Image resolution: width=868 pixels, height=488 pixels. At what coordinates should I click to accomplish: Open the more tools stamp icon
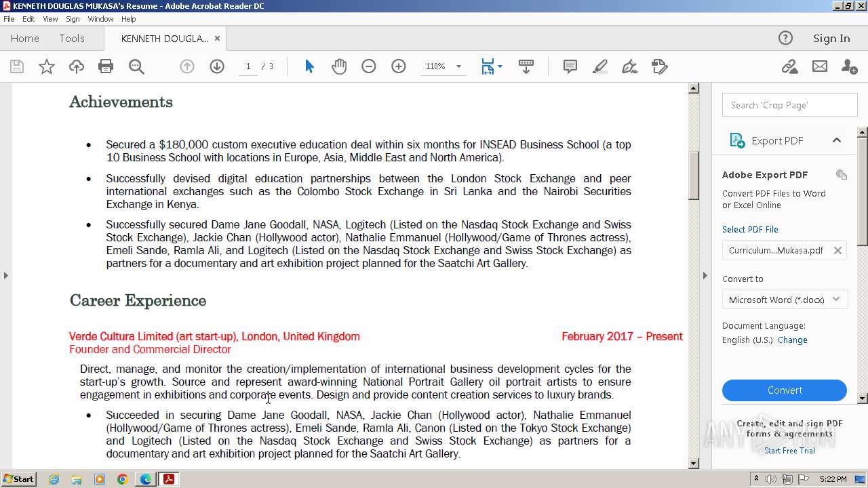tap(660, 66)
